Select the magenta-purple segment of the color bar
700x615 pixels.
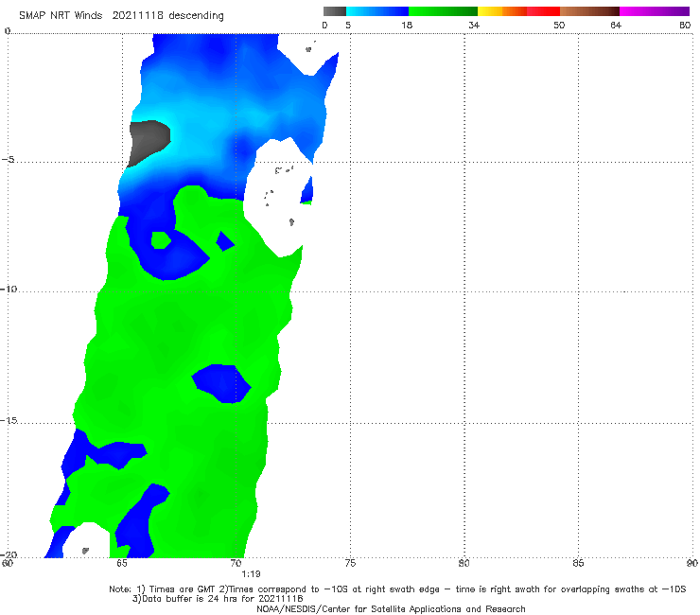pyautogui.click(x=655, y=11)
